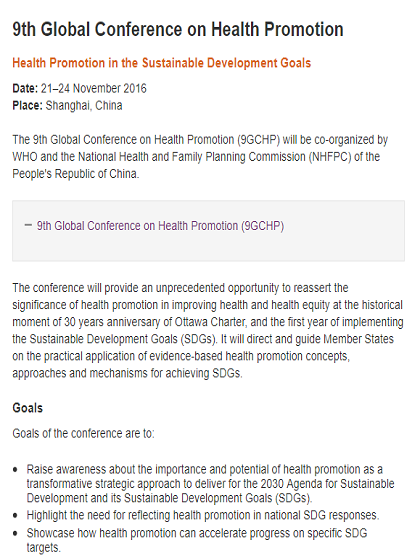420x558 pixels.
Task: Click the bold Date label
Action: click(25, 88)
